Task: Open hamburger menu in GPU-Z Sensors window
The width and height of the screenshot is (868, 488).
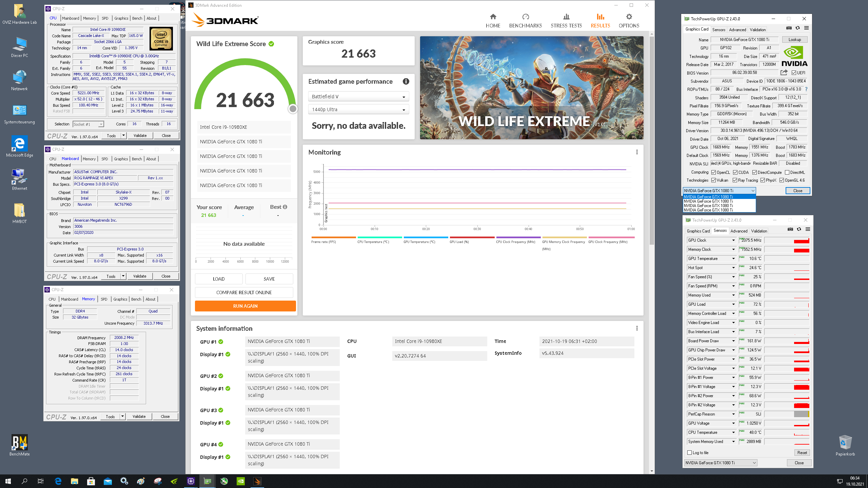Action: click(x=808, y=229)
